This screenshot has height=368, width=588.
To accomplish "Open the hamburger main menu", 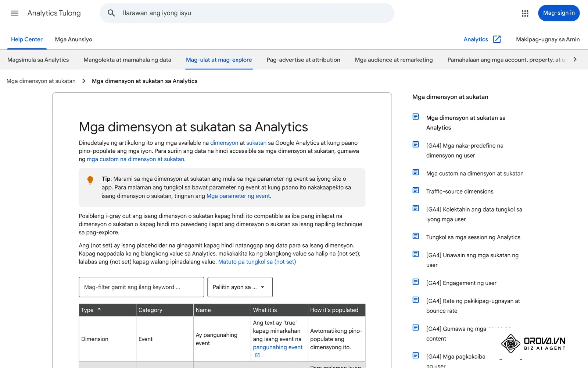I will [15, 13].
